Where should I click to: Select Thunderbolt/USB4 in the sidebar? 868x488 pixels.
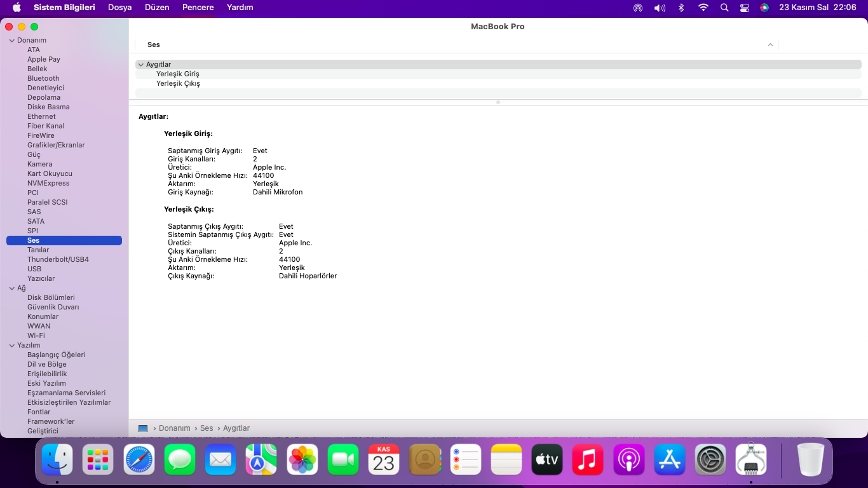58,259
